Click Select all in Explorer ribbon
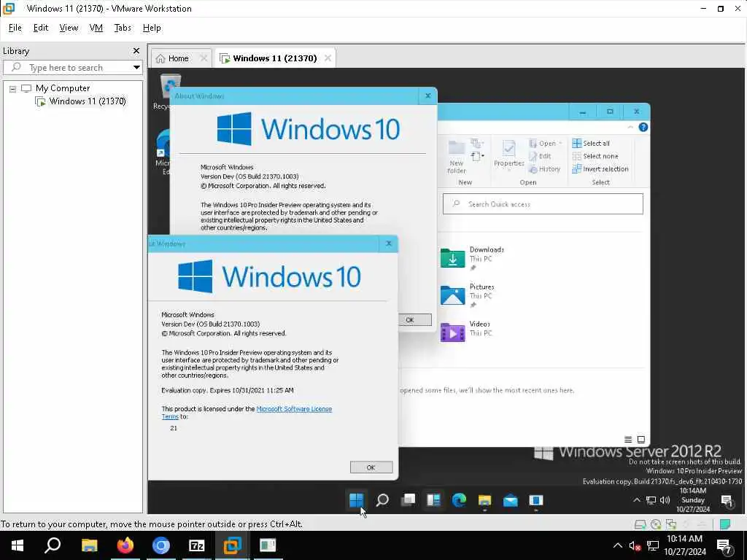The width and height of the screenshot is (747, 560). pos(591,144)
